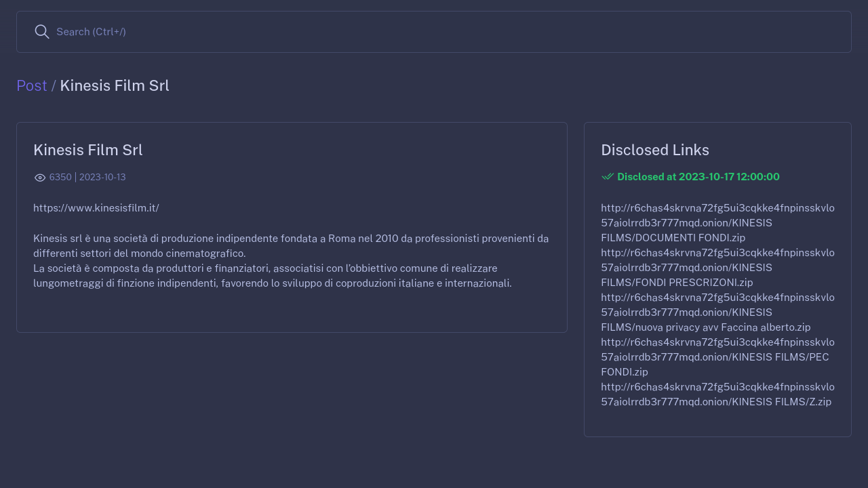This screenshot has width=868, height=488.
Task: Open the FONDI PRESCRIZONI.zip link
Action: (x=717, y=268)
